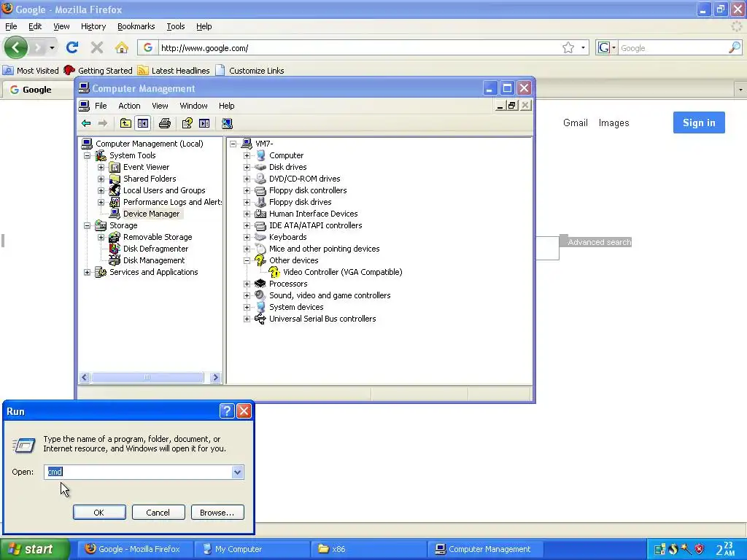Click the console tree scroll right arrow
The height and width of the screenshot is (560, 747).
coord(215,378)
